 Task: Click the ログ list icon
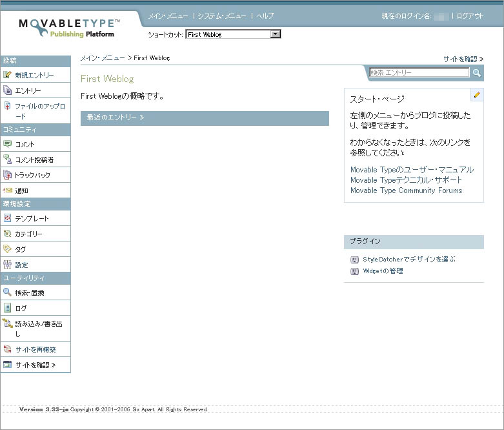point(7,308)
